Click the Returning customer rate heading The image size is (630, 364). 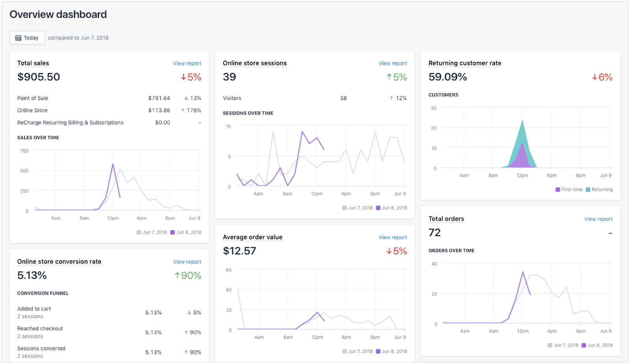(x=465, y=63)
